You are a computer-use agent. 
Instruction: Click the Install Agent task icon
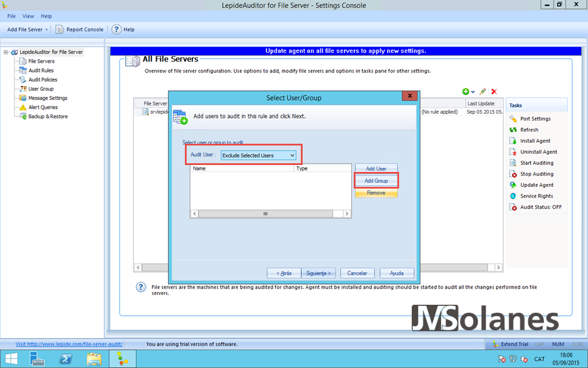[513, 141]
